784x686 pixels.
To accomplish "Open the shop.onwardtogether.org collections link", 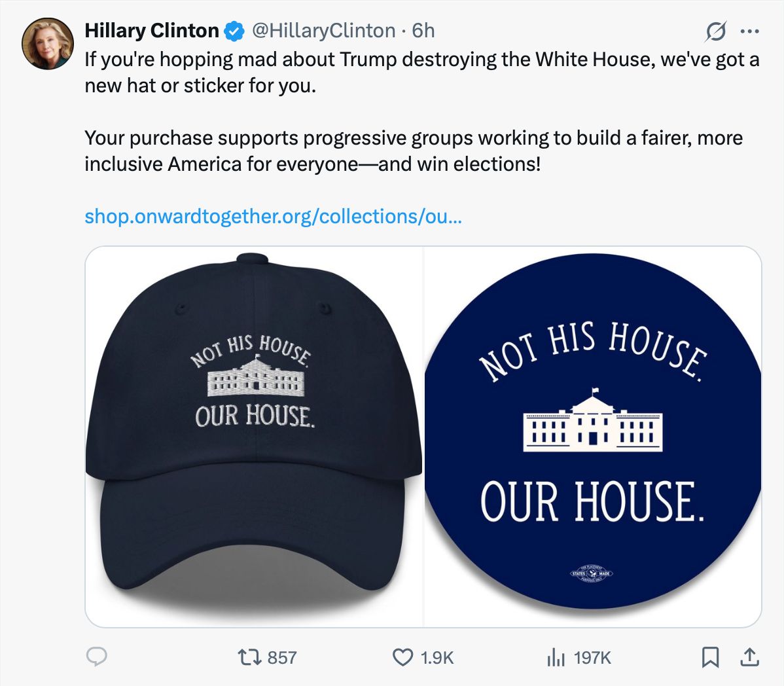I will [x=273, y=216].
